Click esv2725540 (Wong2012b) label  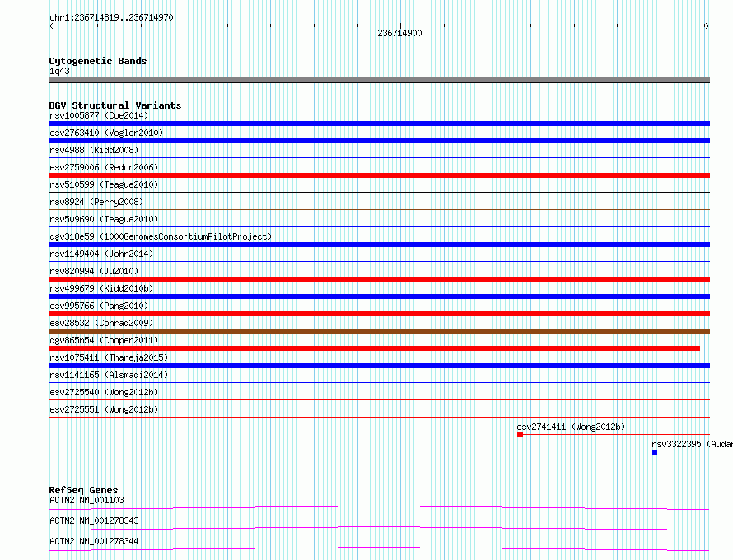(x=104, y=392)
